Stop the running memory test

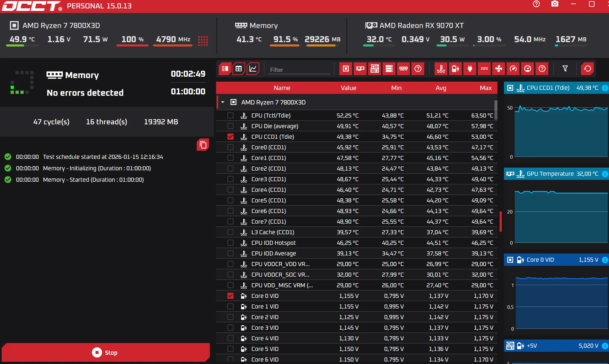(105, 353)
